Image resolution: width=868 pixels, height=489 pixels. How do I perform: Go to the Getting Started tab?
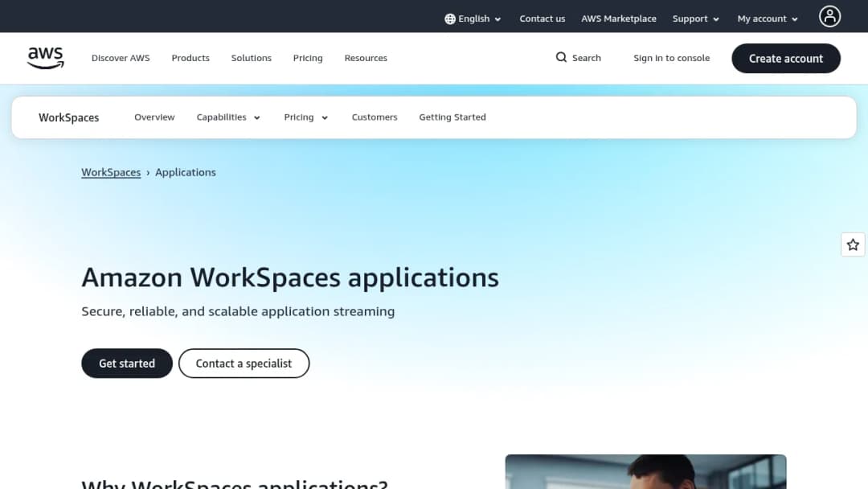tap(452, 117)
